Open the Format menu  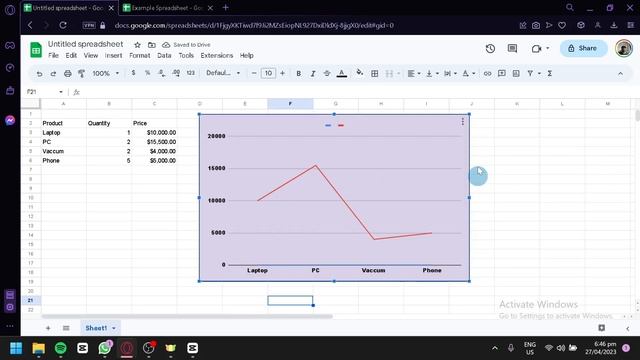coord(140,56)
